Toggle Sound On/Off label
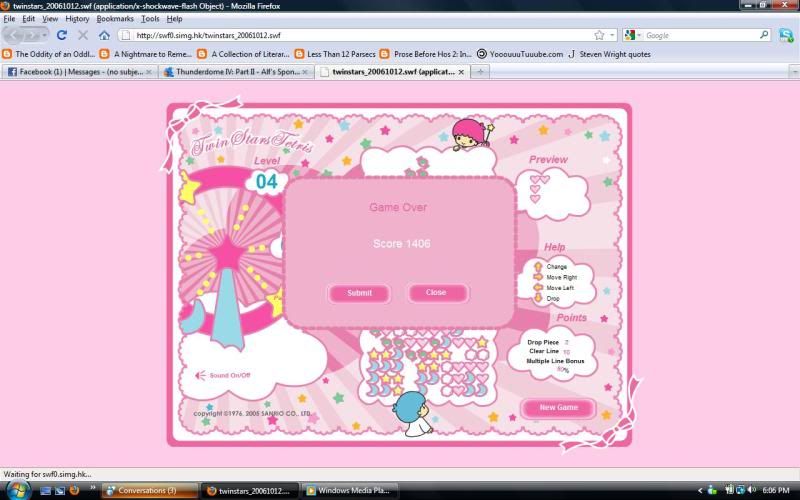 (x=230, y=376)
